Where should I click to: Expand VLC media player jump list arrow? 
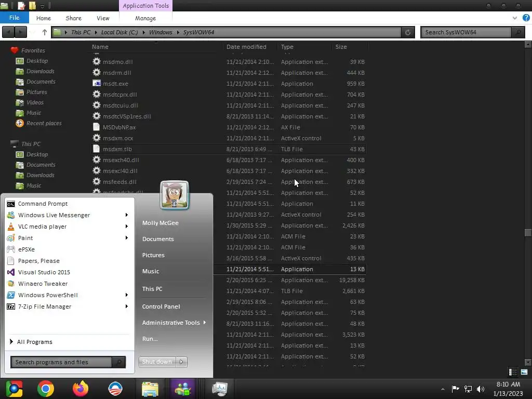(127, 227)
